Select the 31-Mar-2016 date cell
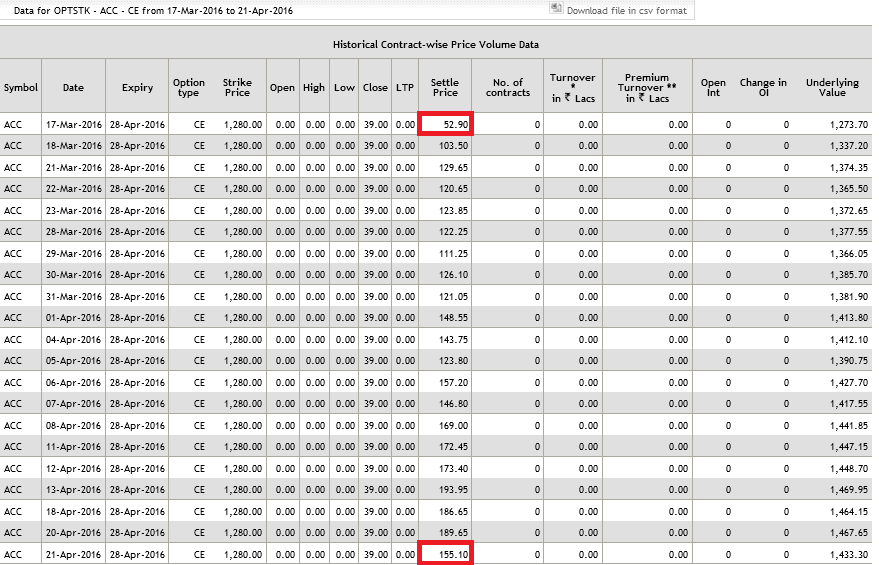The height and width of the screenshot is (565, 879). point(73,297)
